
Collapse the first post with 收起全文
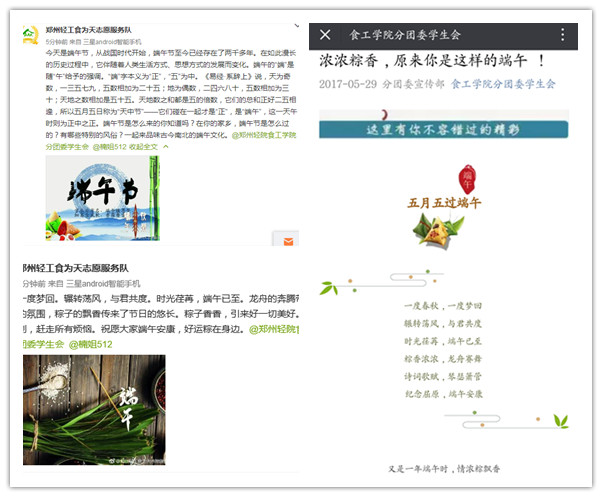(x=145, y=147)
